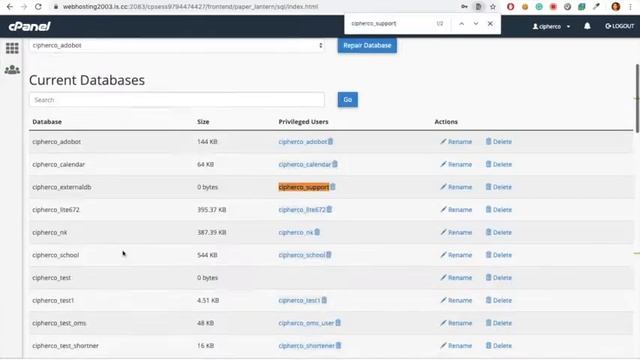
Task: Open the cipherco_school privileged user link
Action: (x=302, y=255)
